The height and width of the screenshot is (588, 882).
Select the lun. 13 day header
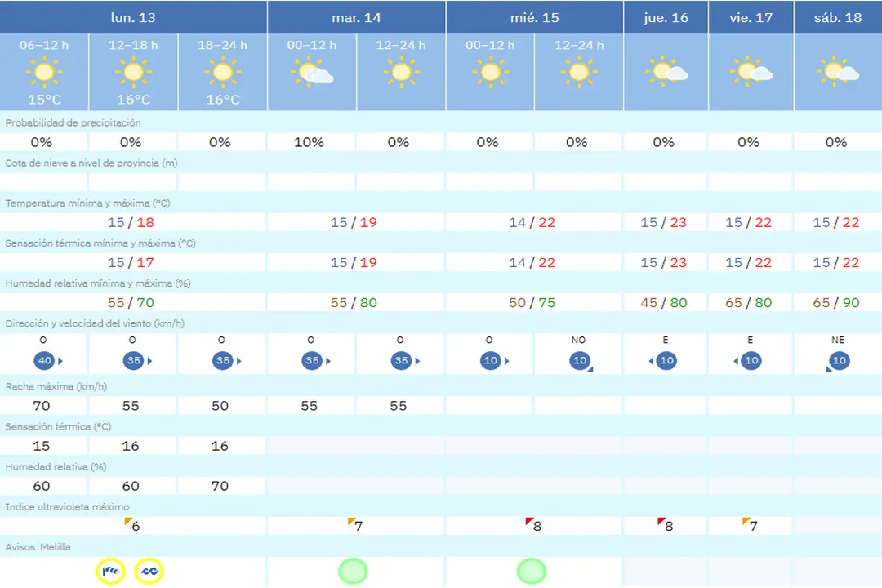pos(133,17)
